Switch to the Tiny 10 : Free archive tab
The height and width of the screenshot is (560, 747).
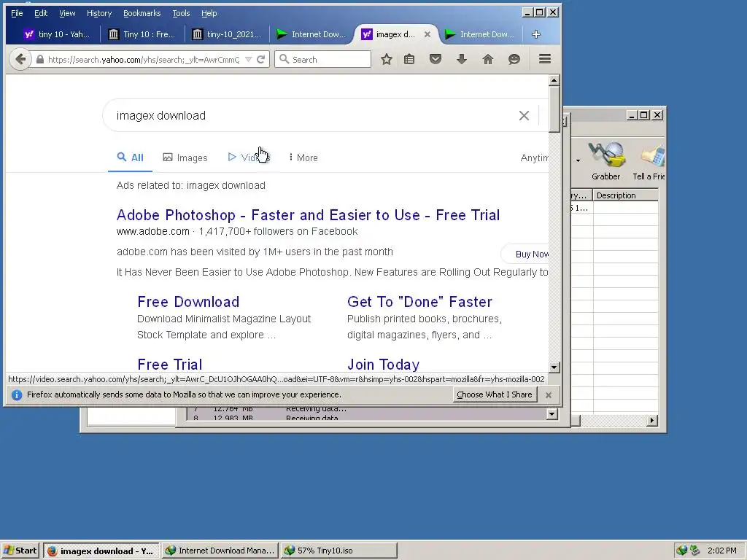(142, 34)
